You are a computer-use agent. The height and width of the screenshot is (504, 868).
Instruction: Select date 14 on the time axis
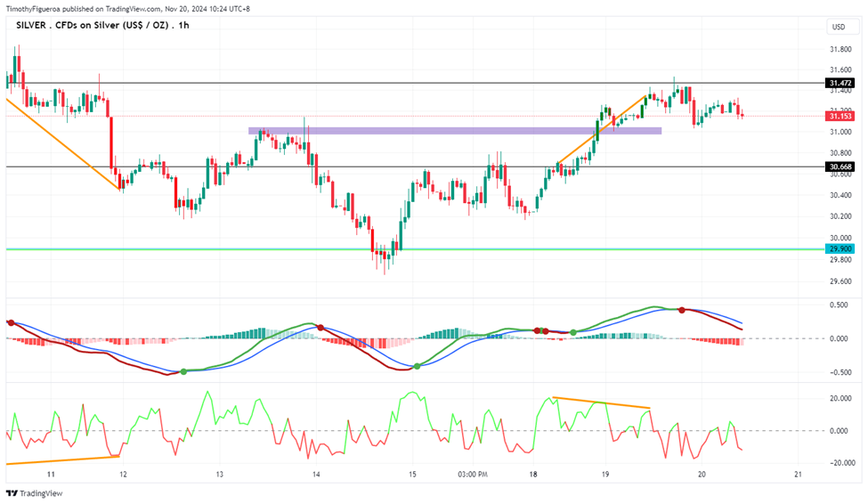click(316, 474)
